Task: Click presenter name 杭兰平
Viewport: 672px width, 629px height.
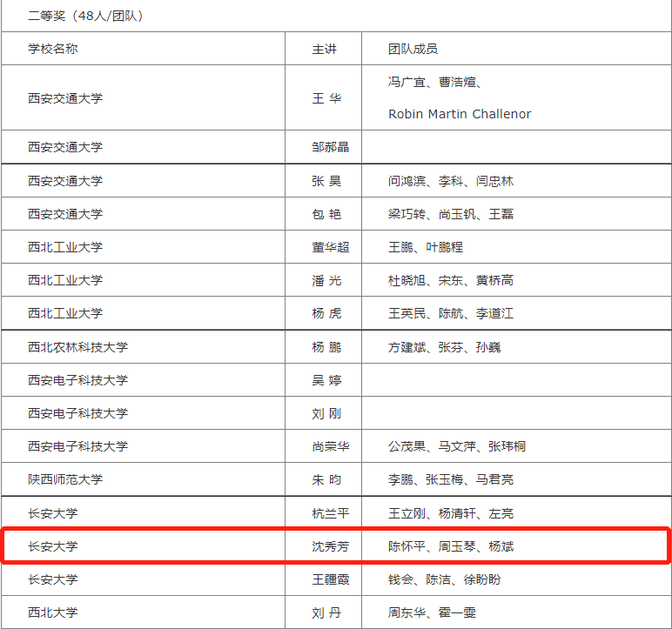Action: 331,513
